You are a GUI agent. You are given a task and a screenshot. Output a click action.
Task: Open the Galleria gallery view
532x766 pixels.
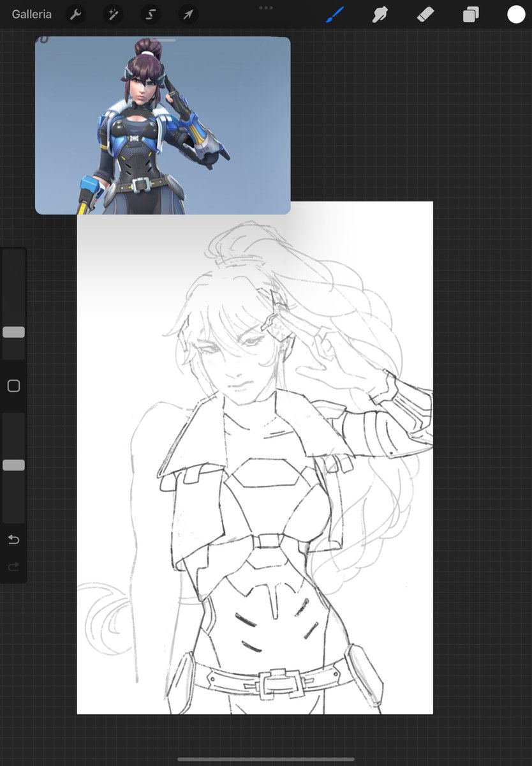click(x=32, y=14)
